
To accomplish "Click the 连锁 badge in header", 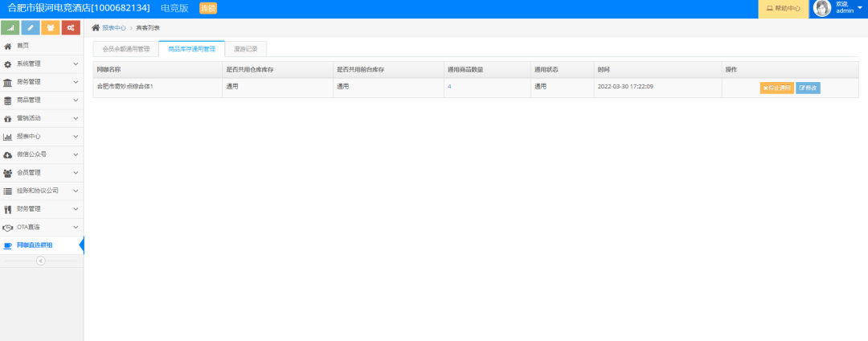I will pyautogui.click(x=208, y=8).
